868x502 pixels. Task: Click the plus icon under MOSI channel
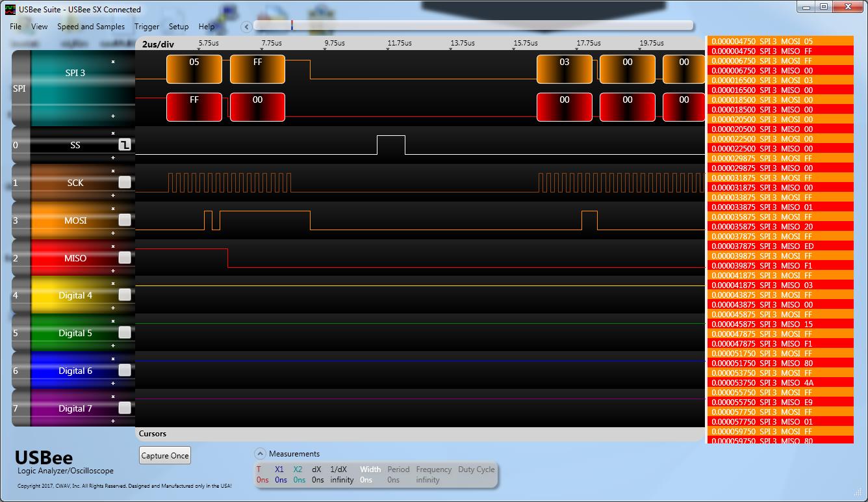pyautogui.click(x=113, y=233)
